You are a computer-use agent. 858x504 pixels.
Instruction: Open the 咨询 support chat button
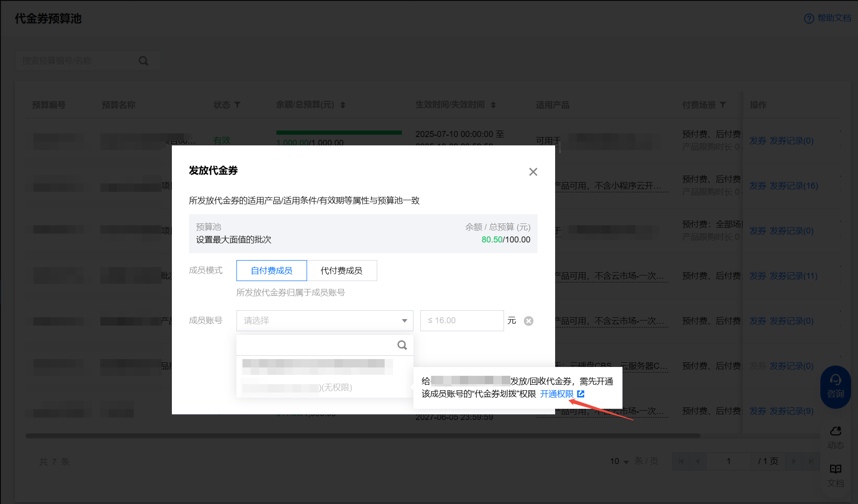[x=835, y=386]
